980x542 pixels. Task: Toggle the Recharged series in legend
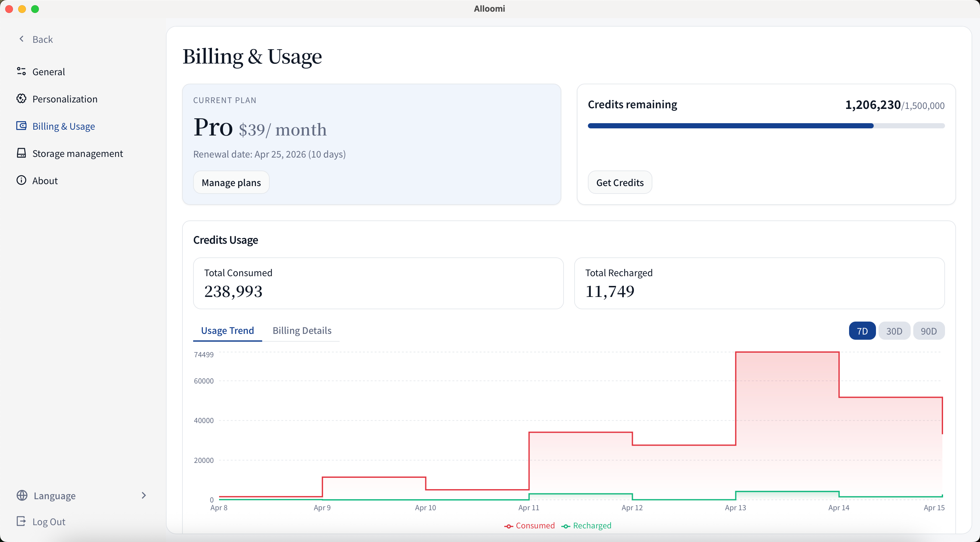click(x=586, y=526)
